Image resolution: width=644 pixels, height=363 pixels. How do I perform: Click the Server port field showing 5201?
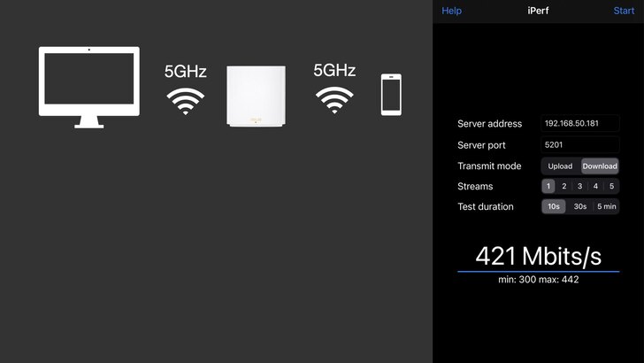580,144
